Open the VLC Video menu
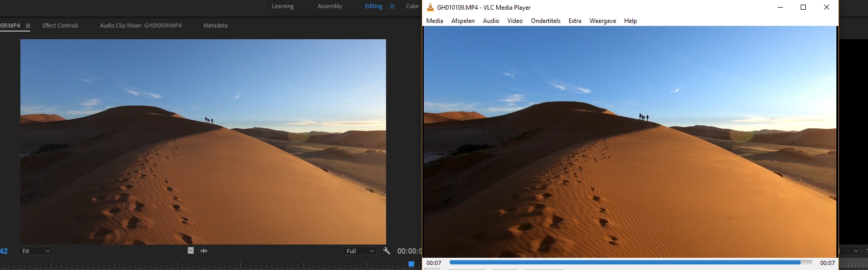This screenshot has height=270, width=868. [515, 21]
